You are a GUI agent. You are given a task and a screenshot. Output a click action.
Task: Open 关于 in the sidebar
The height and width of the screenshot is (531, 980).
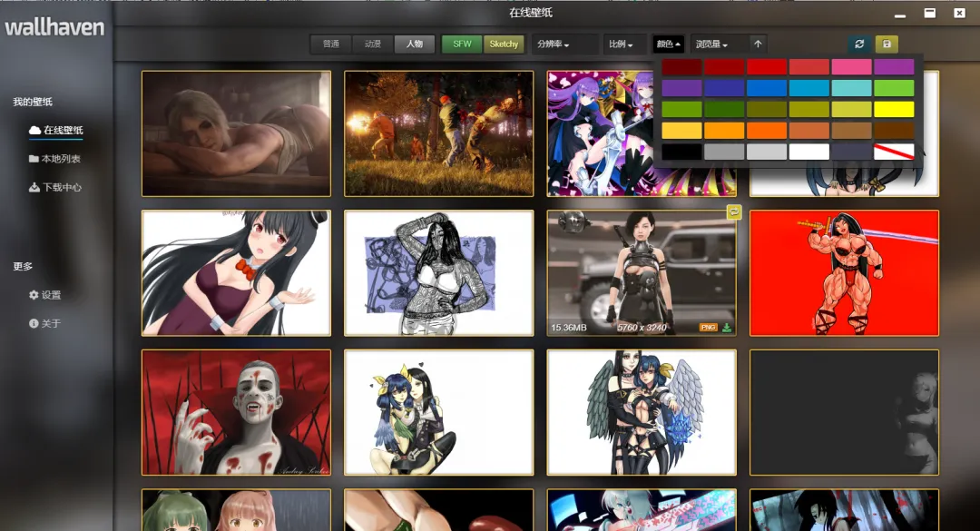pos(45,323)
